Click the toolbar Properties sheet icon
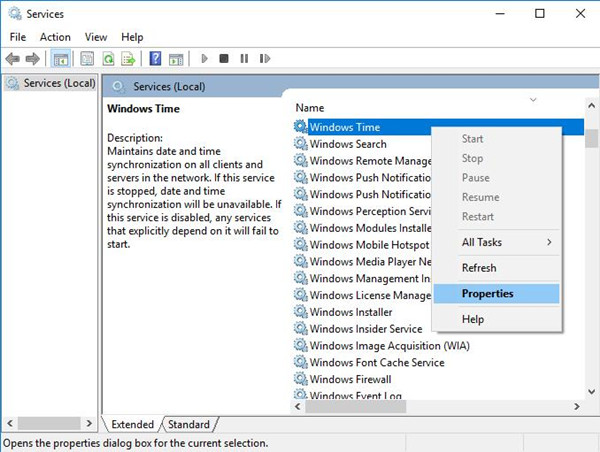600x452 pixels. pyautogui.click(x=87, y=59)
